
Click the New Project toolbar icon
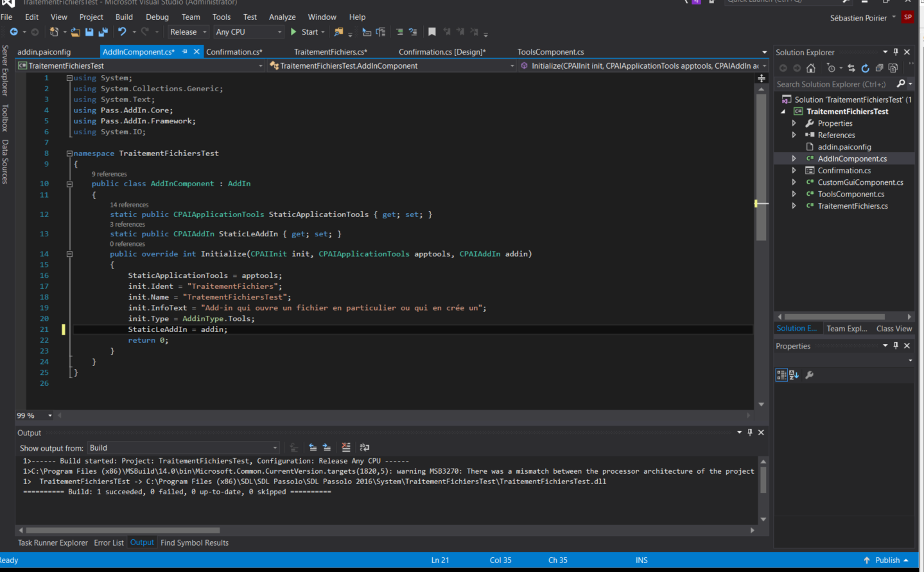pos(55,31)
